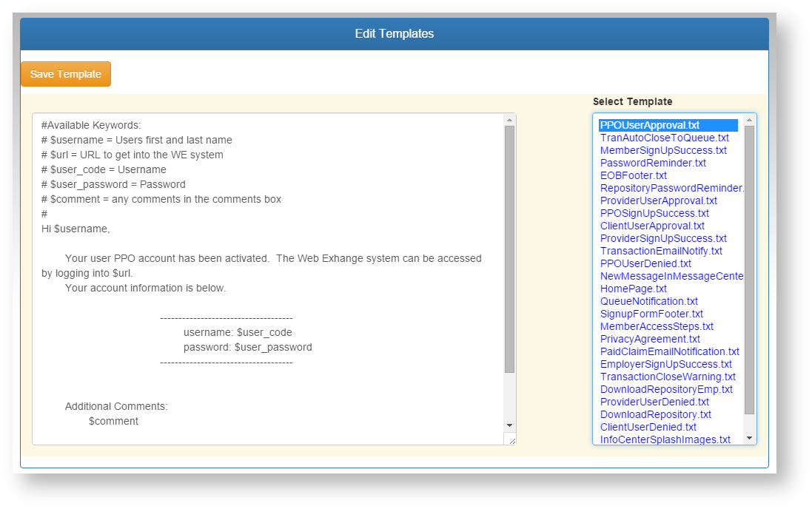Select ClientUserDenied.txt template

click(648, 427)
